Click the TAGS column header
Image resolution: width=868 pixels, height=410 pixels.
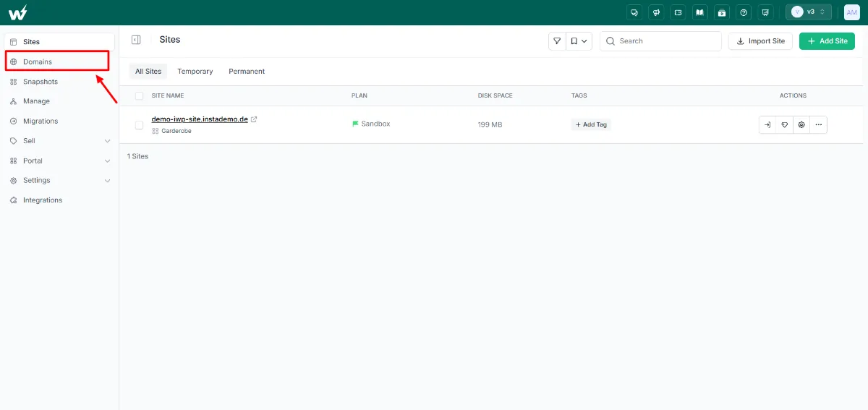579,95
